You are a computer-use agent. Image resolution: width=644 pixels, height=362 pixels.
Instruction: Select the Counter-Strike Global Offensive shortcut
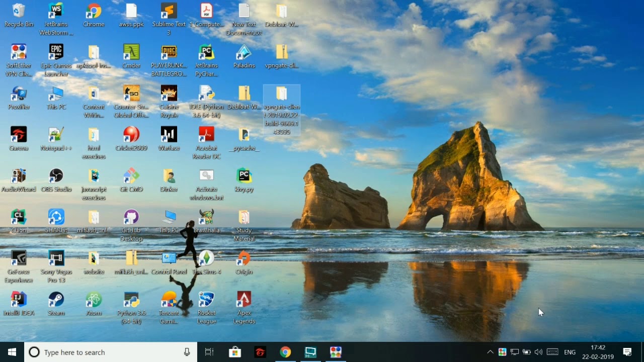(x=131, y=102)
